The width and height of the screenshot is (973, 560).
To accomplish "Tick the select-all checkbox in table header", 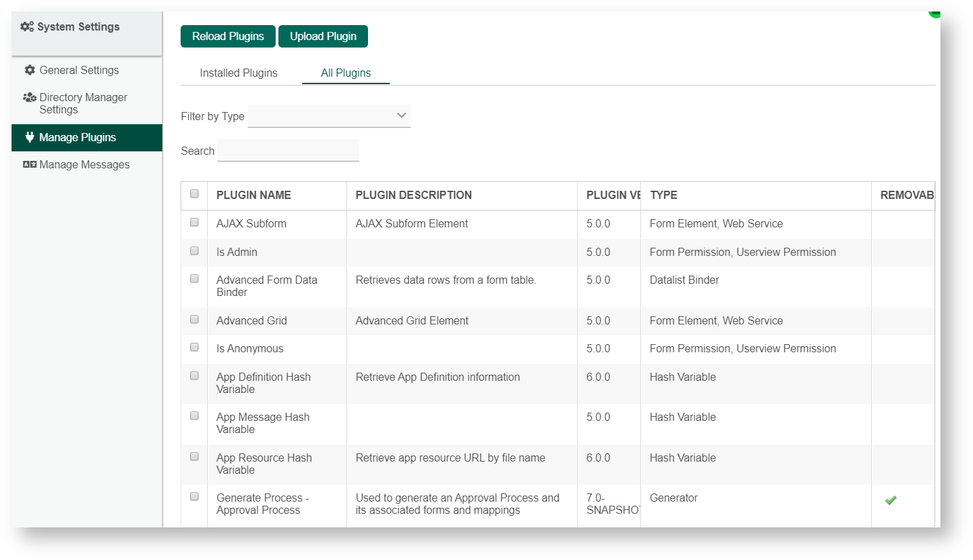I will [x=194, y=194].
